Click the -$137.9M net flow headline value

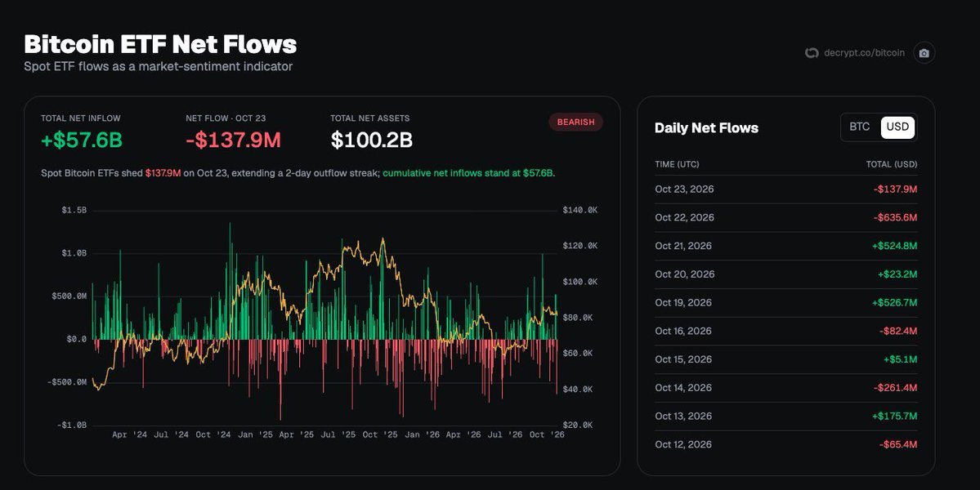click(x=233, y=140)
